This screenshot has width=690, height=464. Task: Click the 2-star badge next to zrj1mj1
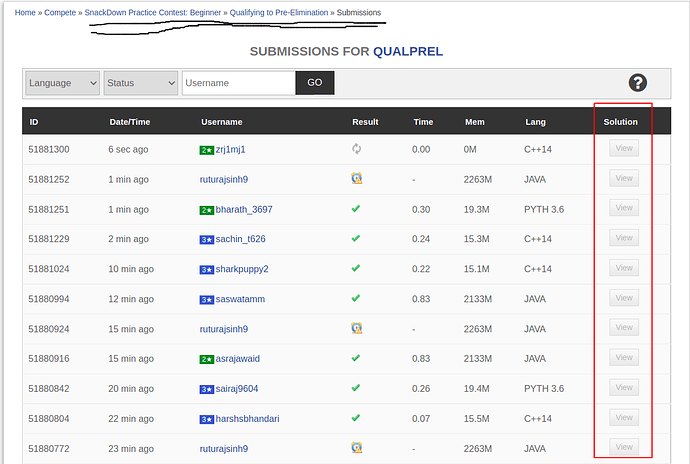pos(206,150)
